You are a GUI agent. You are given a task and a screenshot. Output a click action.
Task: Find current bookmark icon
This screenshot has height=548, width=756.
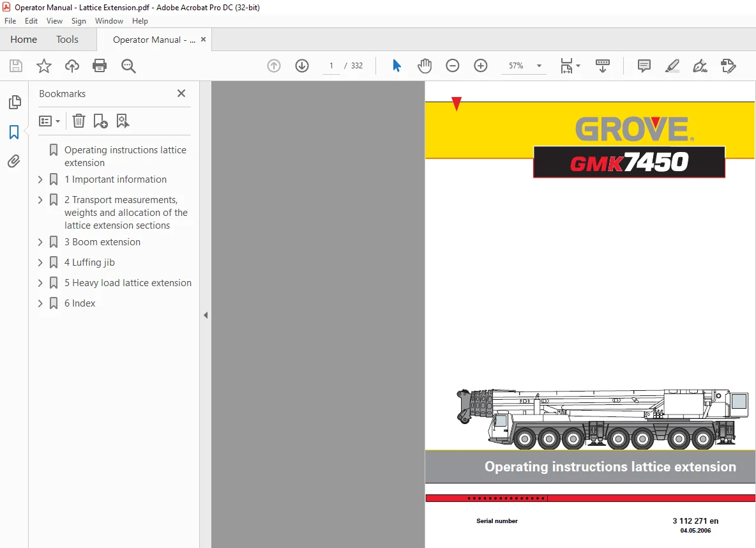pyautogui.click(x=123, y=121)
